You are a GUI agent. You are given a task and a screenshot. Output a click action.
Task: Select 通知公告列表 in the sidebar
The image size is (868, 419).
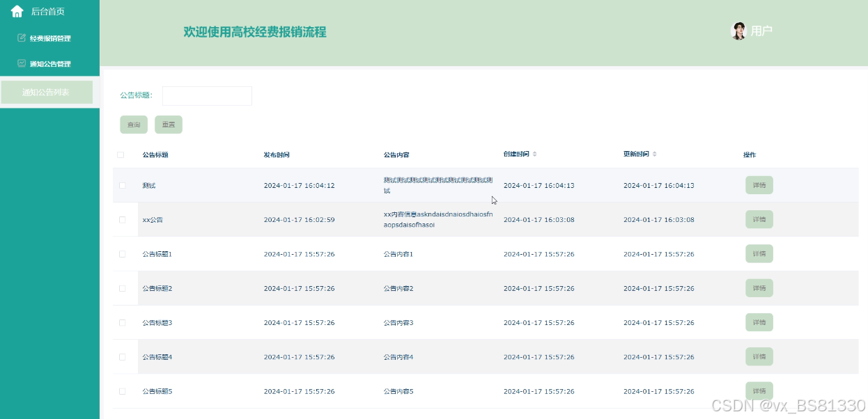(47, 92)
